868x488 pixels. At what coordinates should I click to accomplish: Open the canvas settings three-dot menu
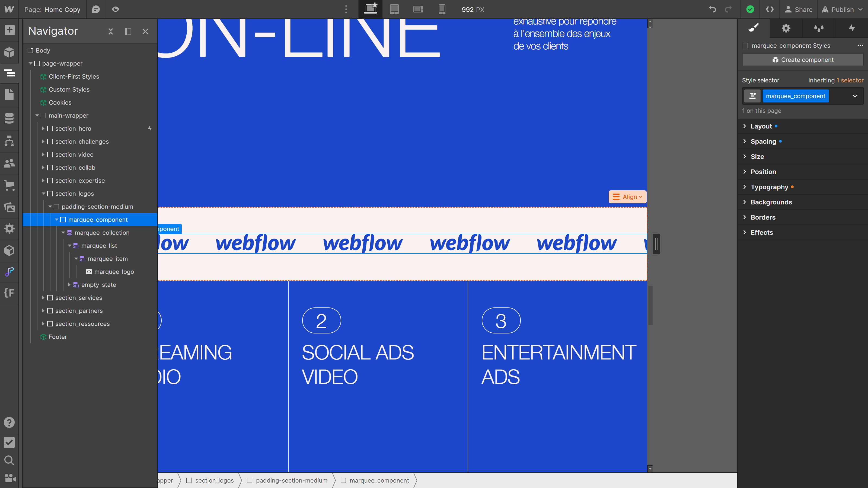pyautogui.click(x=346, y=9)
